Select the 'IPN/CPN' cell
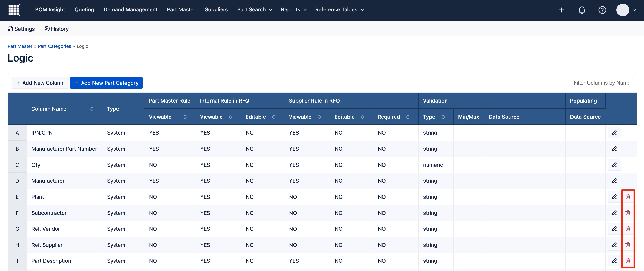Image resolution: width=644 pixels, height=271 pixels. click(64, 133)
